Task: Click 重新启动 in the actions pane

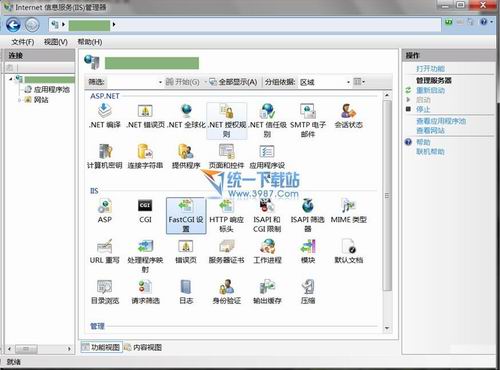Action: click(x=430, y=90)
